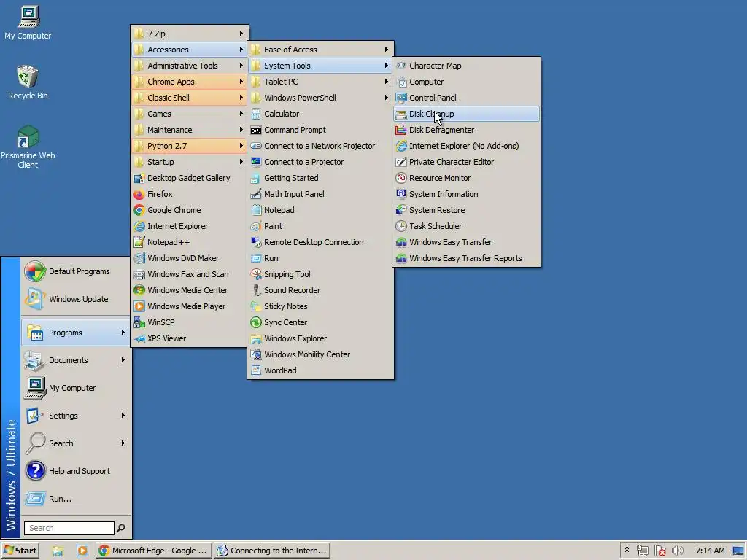Open Character Map icon in System Tools

coord(401,66)
